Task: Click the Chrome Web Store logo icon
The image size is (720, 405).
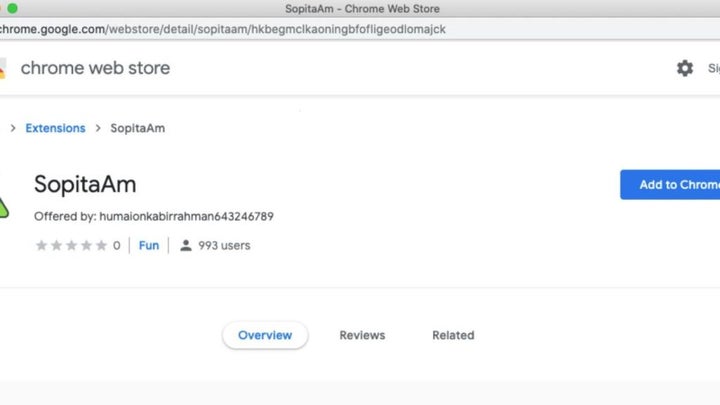Action: [x=3, y=68]
